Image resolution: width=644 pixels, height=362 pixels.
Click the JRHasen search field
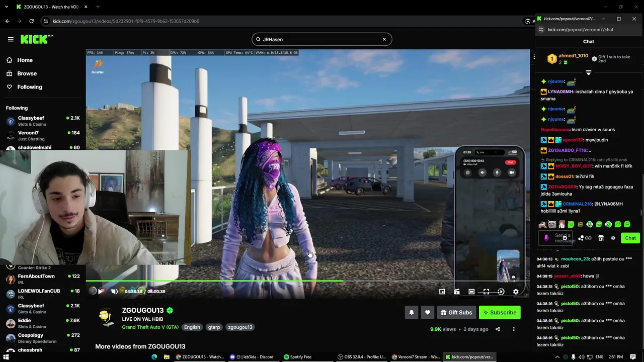[x=321, y=39]
